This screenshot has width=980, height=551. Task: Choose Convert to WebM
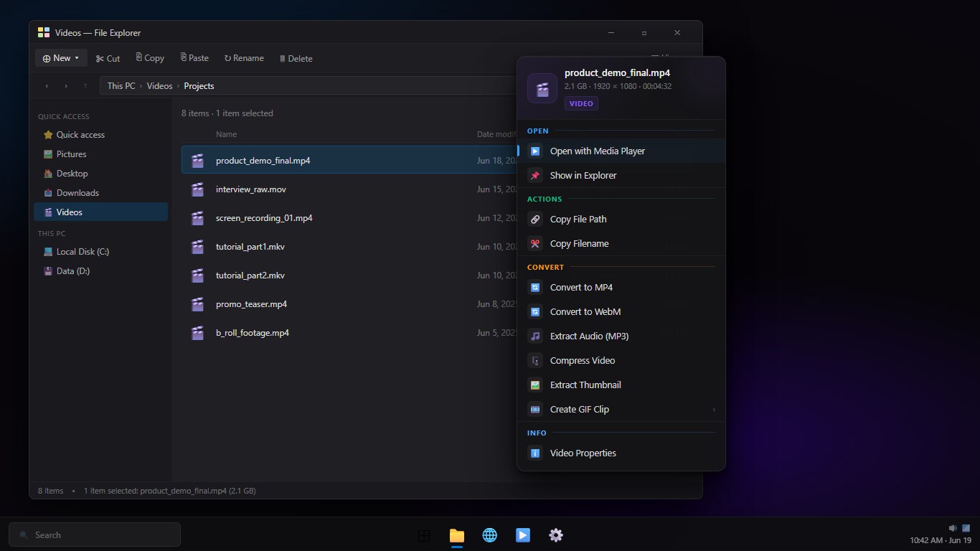[621, 311]
